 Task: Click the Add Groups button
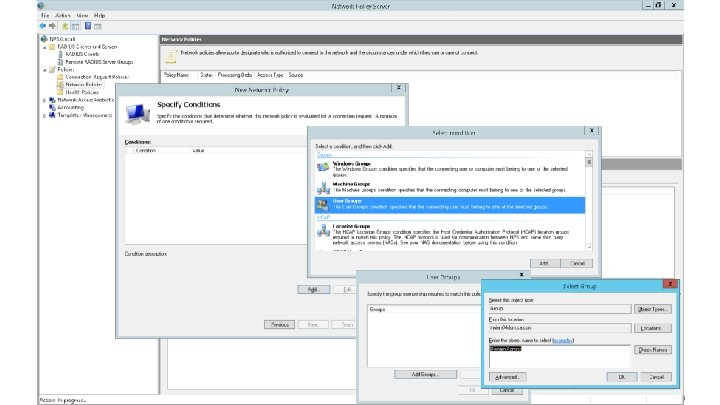click(425, 374)
